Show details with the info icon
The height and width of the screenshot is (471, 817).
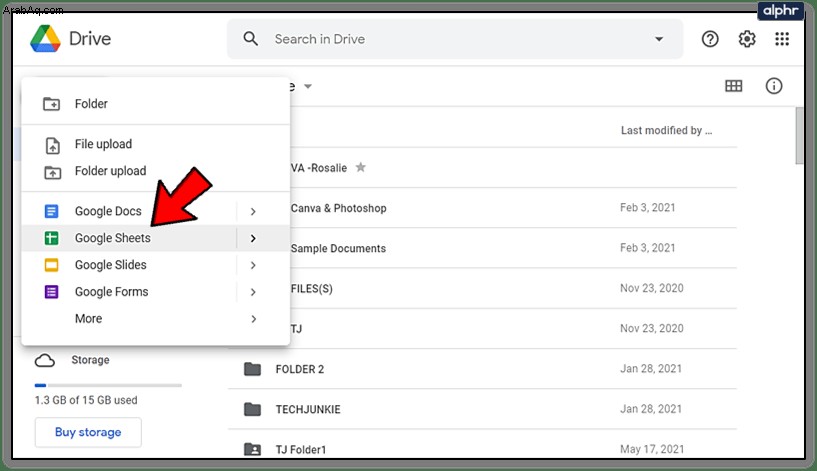(774, 86)
